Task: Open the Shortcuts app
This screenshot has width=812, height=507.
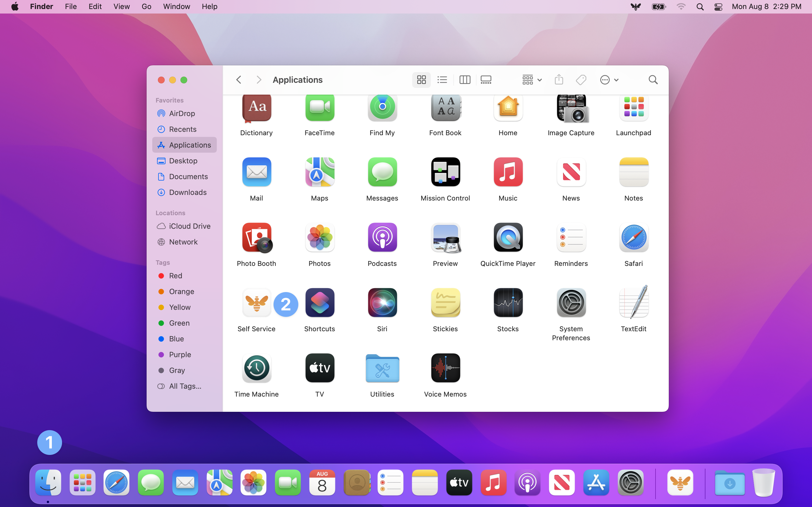Action: point(319,303)
